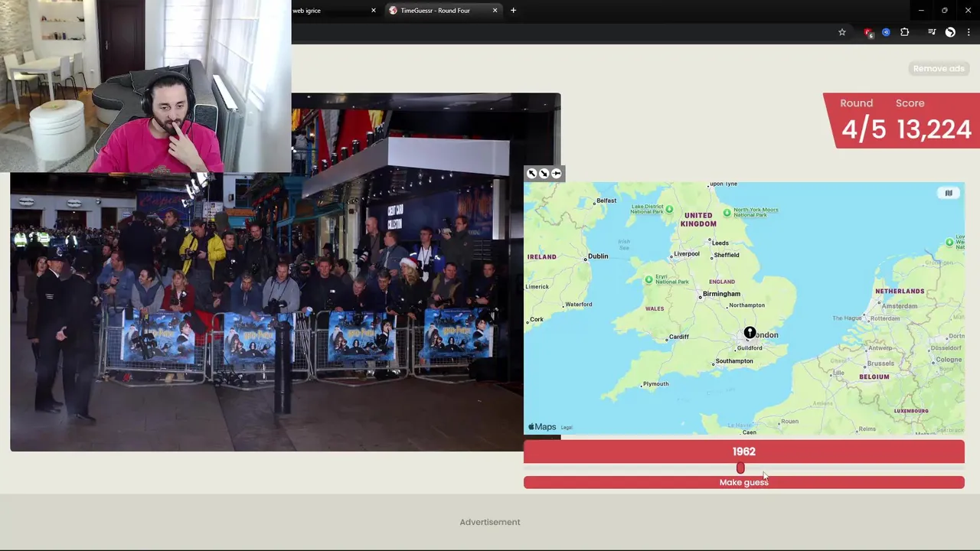This screenshot has height=551, width=980.
Task: Click Rotterdam on the map
Action: click(x=884, y=318)
